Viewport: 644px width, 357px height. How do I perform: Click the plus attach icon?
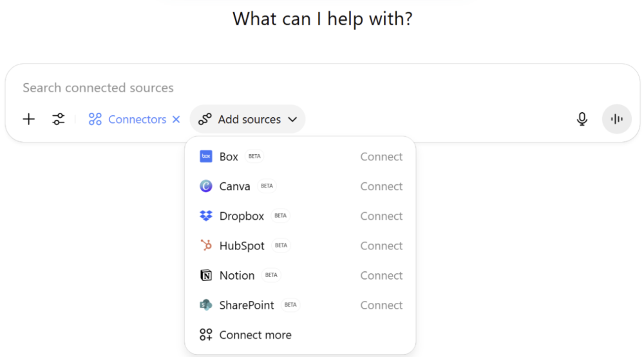29,119
